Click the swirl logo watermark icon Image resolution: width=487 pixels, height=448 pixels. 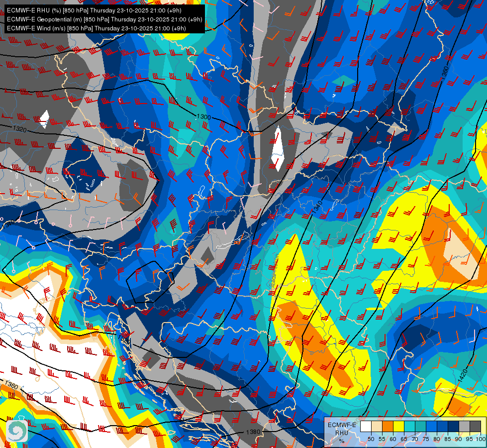click(x=17, y=431)
